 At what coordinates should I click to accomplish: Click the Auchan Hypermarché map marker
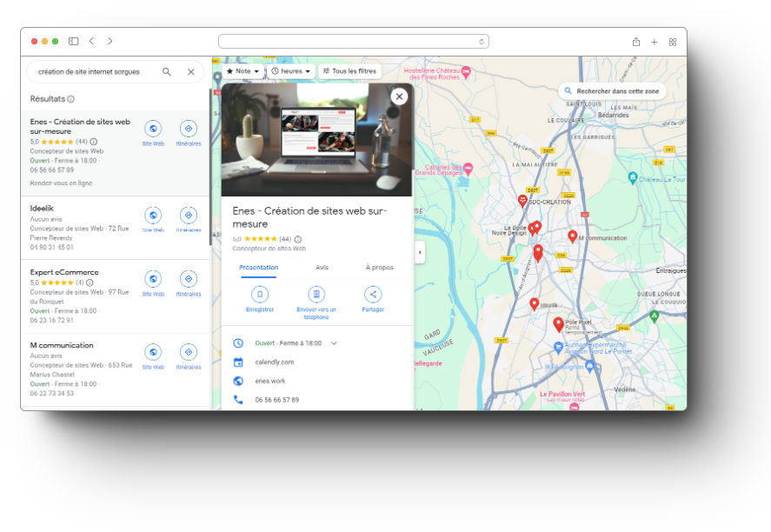(x=558, y=347)
